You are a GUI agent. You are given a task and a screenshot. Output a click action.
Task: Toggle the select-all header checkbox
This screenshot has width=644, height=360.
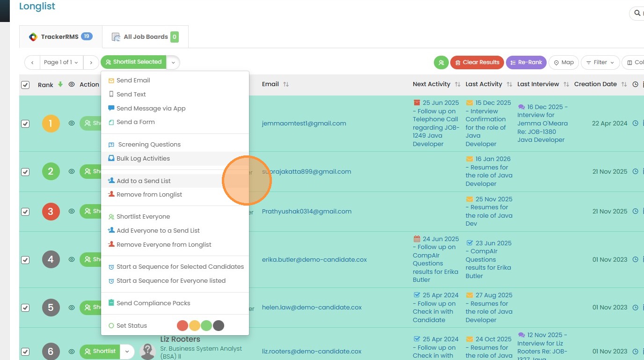pyautogui.click(x=25, y=85)
